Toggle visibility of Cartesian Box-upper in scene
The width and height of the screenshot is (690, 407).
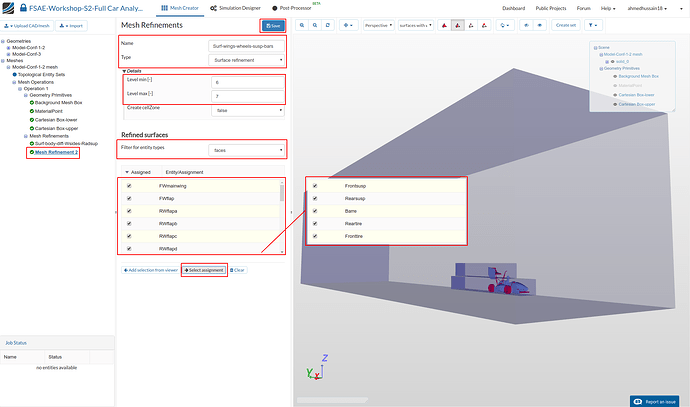click(x=615, y=104)
